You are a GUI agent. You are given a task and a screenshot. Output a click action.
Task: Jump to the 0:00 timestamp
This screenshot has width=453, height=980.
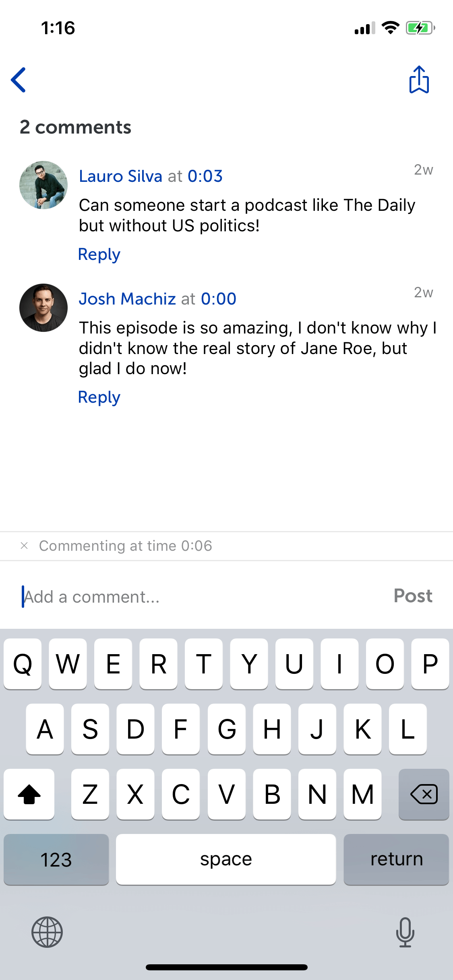click(x=219, y=299)
